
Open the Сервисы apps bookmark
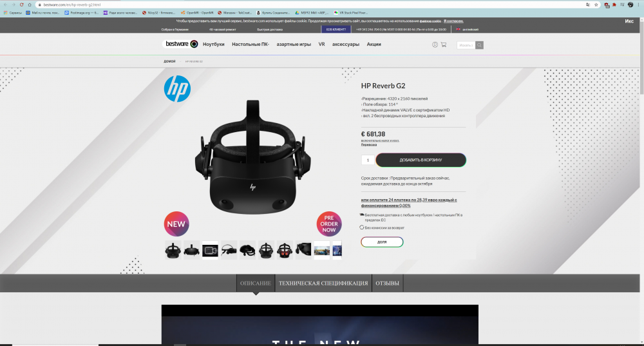point(13,13)
